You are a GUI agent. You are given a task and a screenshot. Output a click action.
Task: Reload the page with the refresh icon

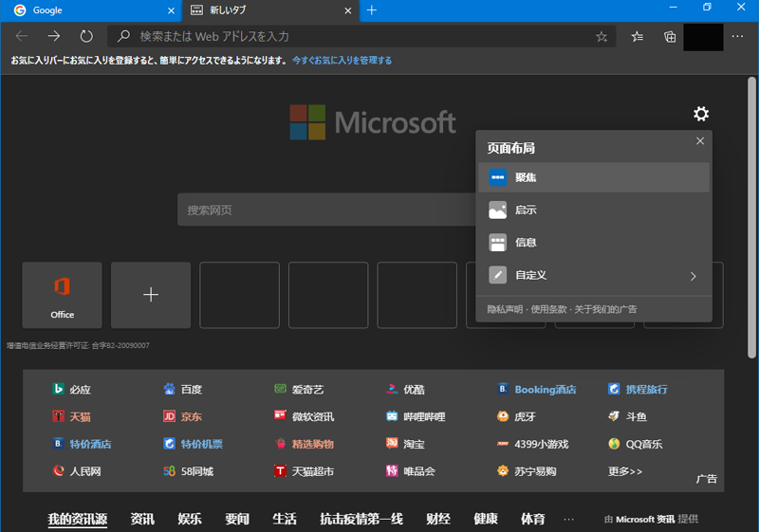pyautogui.click(x=86, y=36)
